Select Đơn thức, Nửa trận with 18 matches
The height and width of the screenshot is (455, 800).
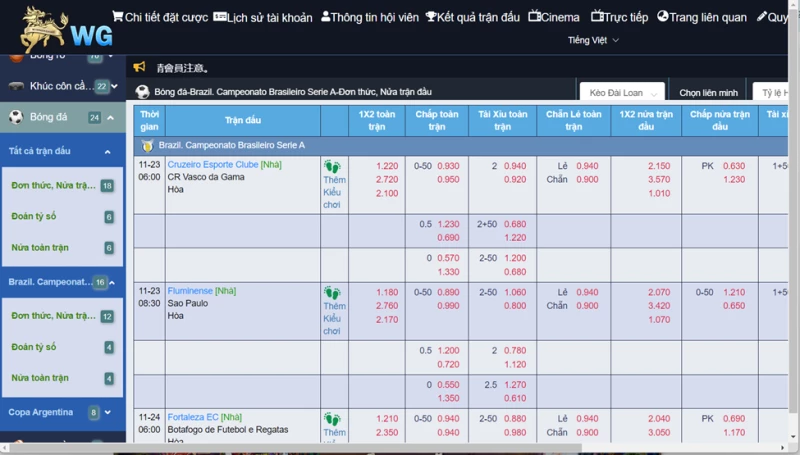click(x=62, y=186)
